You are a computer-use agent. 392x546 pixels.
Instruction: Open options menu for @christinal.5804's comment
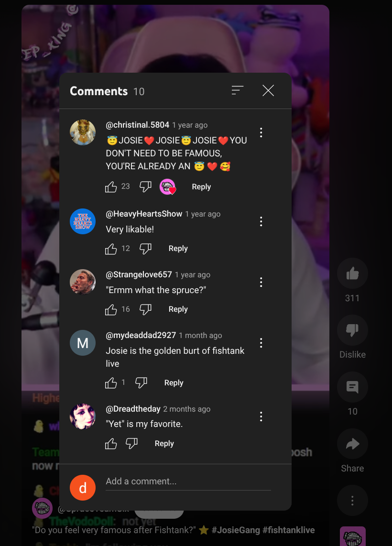261,132
